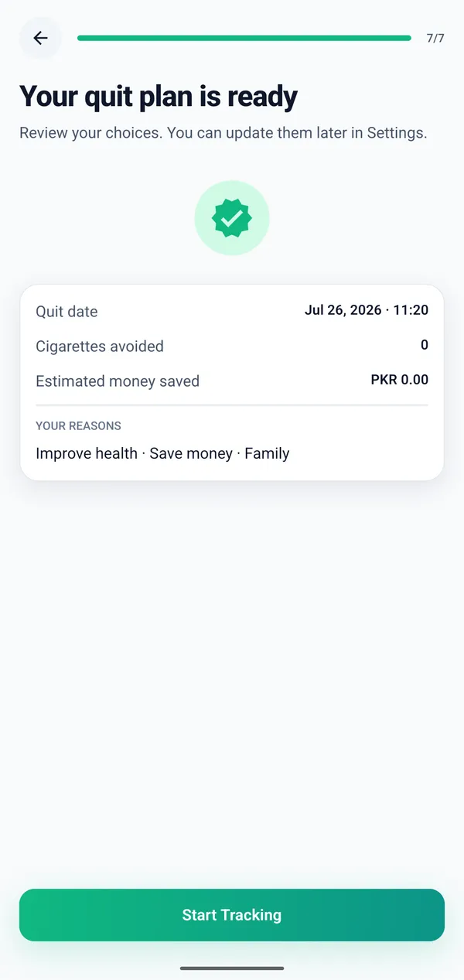Go back using the arrow icon
Viewport: 464px width, 980px height.
[x=40, y=38]
